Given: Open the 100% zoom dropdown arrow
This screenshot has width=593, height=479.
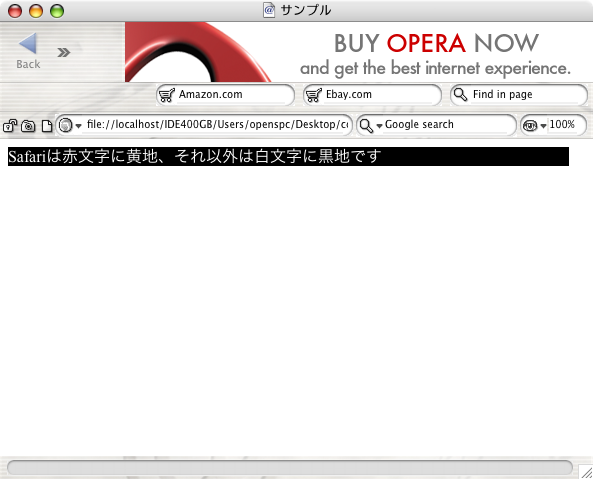Looking at the screenshot, I should [x=543, y=126].
